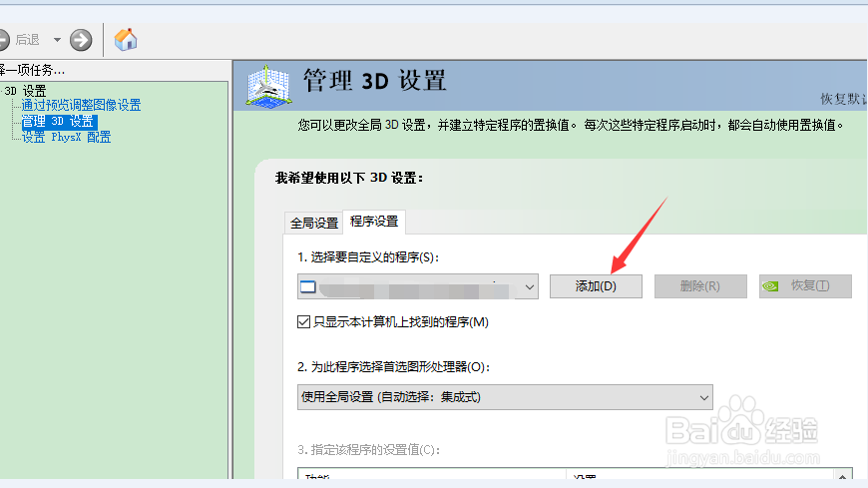Go to the home page icon

(126, 40)
